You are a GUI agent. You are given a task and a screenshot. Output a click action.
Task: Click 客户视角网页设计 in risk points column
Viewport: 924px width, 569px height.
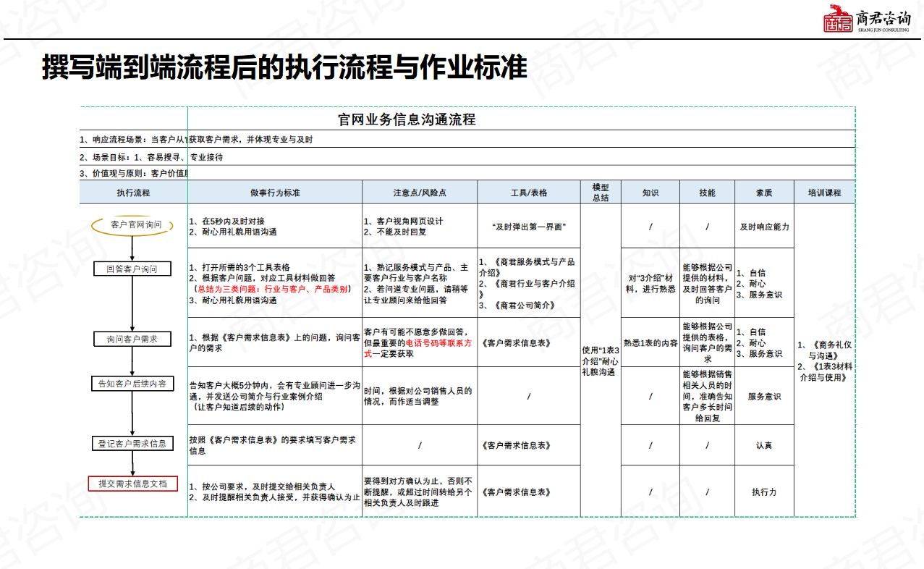coord(403,221)
